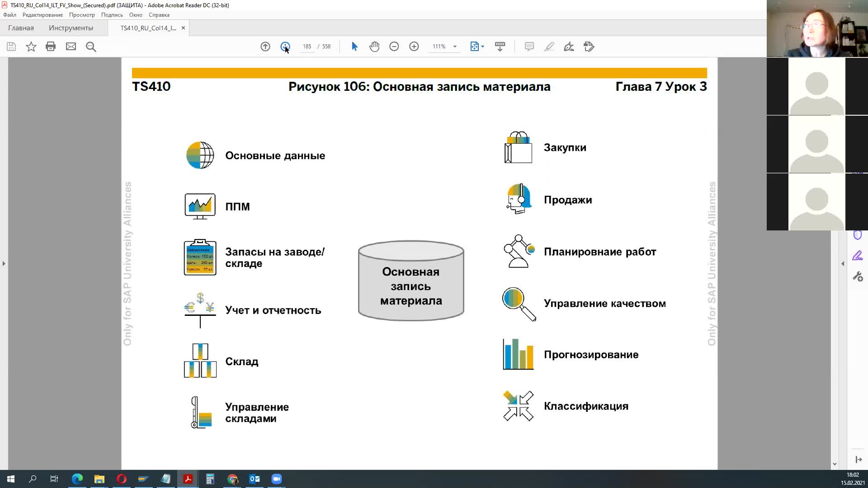Image resolution: width=868 pixels, height=488 pixels.
Task: Open the stamp tool icon
Action: (589, 47)
